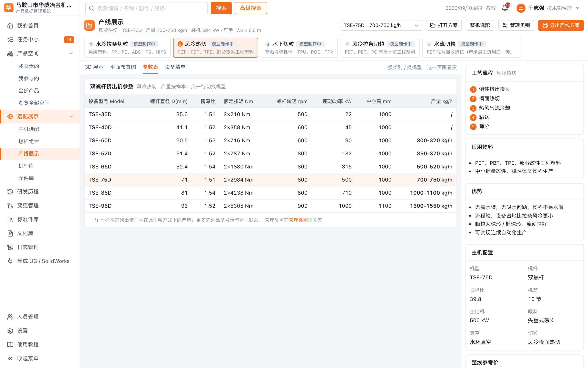Screen dimensions: 588x368
Task: Open 机型库 in the sidebar
Action: tap(26, 166)
